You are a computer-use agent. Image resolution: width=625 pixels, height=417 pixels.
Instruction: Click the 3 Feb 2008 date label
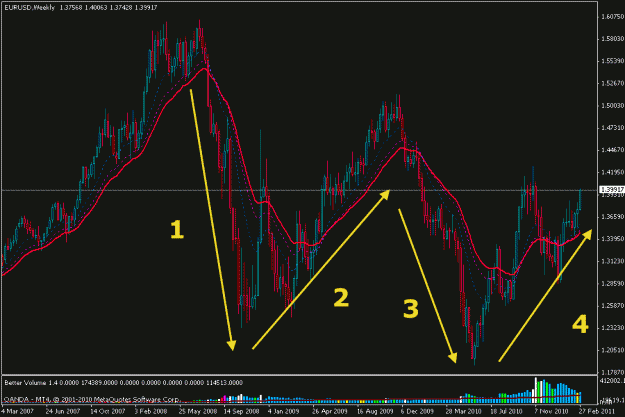coord(151,411)
